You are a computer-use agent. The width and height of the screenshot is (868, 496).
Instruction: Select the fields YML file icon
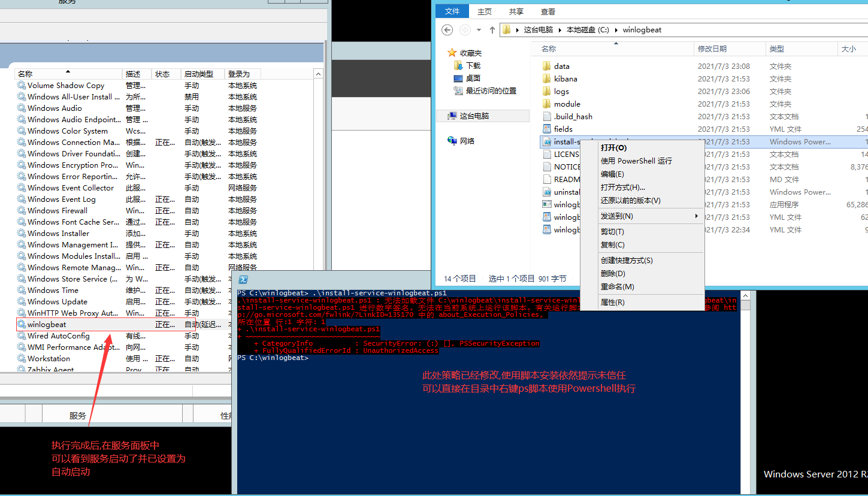click(546, 129)
